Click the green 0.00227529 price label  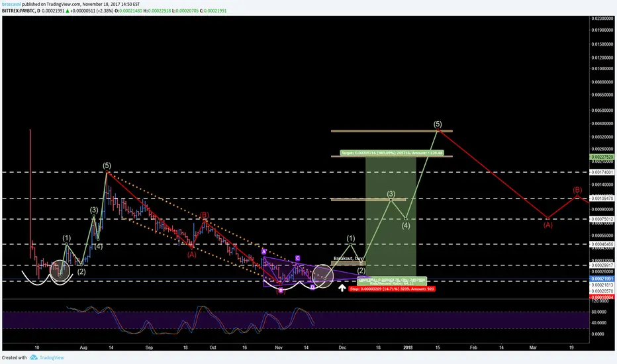click(x=602, y=157)
